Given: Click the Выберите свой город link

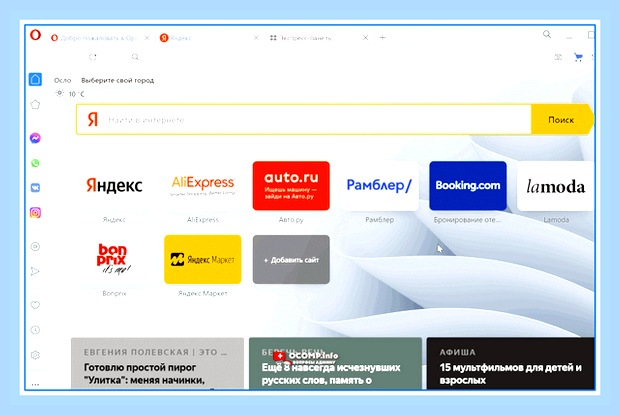Looking at the screenshot, I should (x=117, y=80).
